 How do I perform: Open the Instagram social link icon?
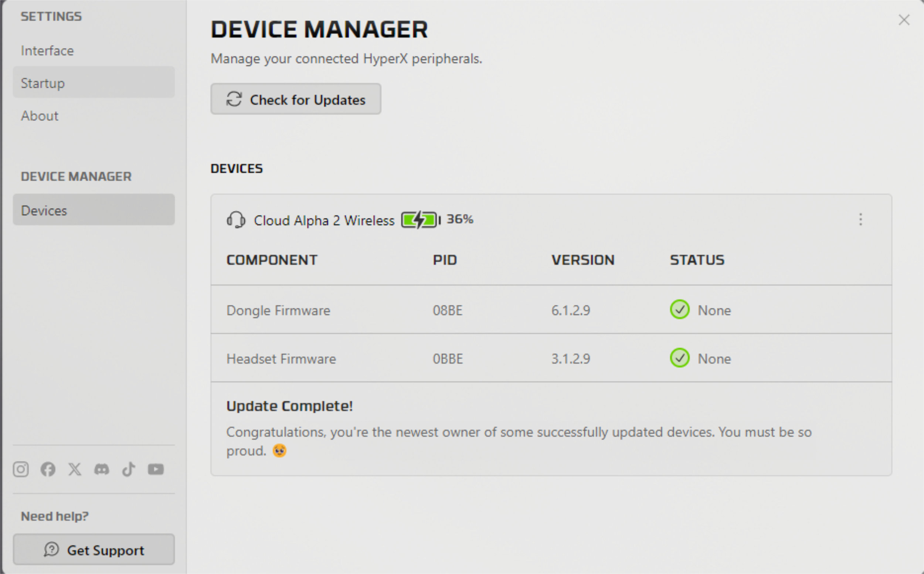point(20,469)
